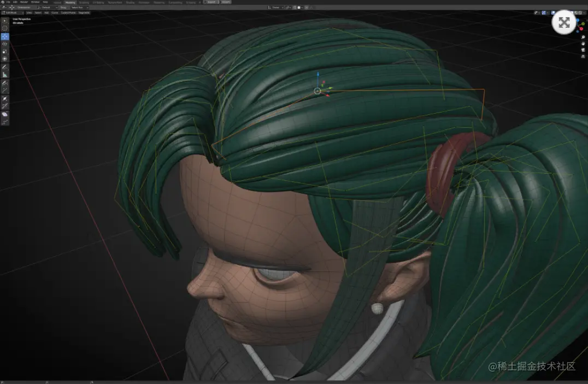Switch to the Sculpting workspace tab
Image resolution: width=588 pixels, height=384 pixels.
[x=84, y=2]
